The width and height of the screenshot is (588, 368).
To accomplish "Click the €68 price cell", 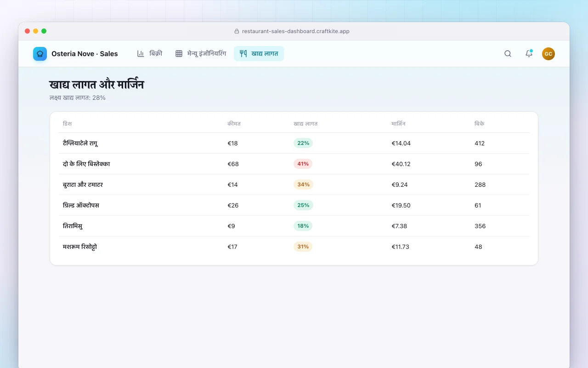I will click(x=233, y=164).
